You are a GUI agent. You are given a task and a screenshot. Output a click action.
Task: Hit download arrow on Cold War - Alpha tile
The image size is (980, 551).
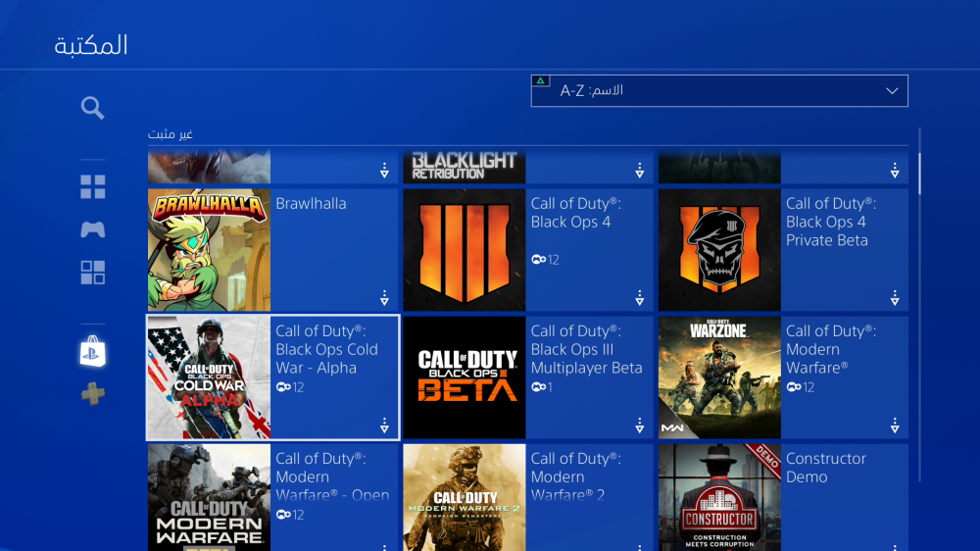pyautogui.click(x=384, y=426)
